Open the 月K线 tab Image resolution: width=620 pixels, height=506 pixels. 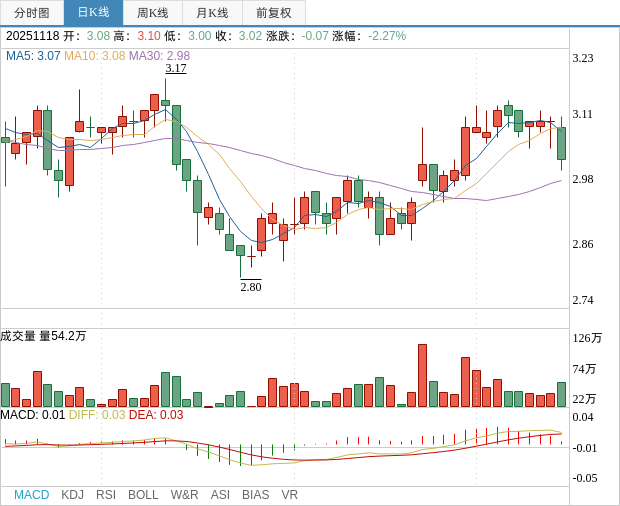pos(212,13)
